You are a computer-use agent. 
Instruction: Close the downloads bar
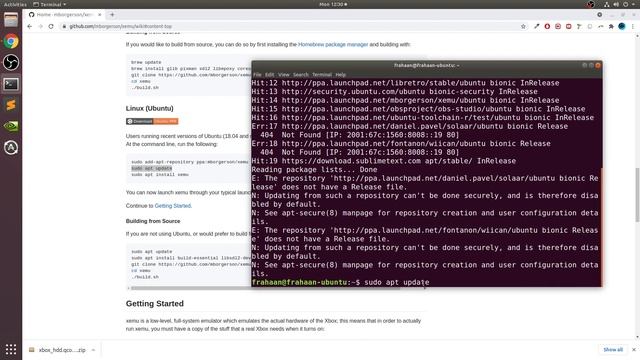tap(633, 350)
